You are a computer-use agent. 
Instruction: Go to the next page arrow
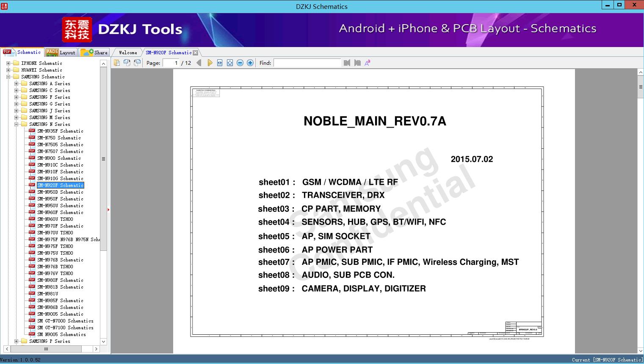[210, 63]
